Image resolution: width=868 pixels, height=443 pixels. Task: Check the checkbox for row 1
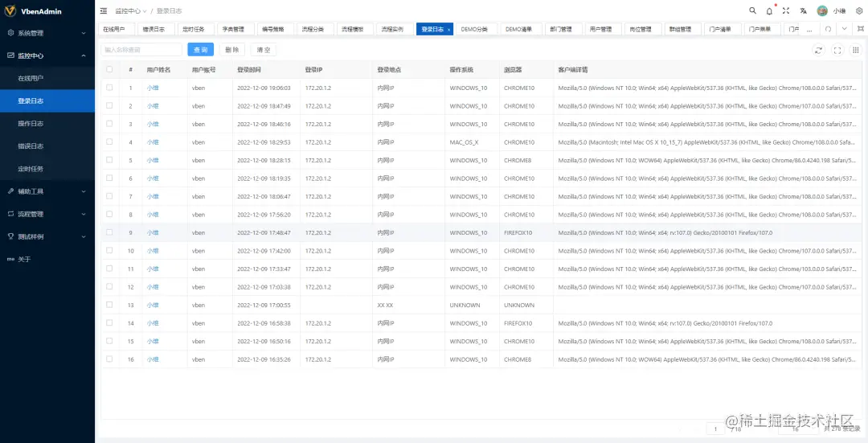(109, 88)
